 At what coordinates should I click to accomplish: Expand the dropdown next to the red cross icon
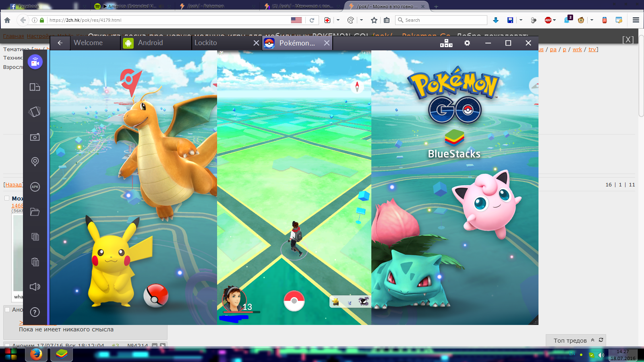click(x=338, y=20)
